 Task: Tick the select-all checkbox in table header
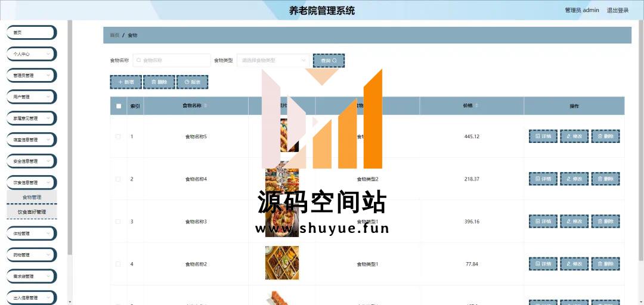click(x=119, y=106)
